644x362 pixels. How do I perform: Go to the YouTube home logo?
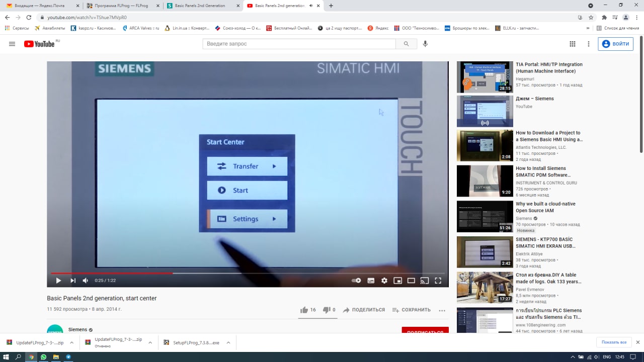coord(40,44)
